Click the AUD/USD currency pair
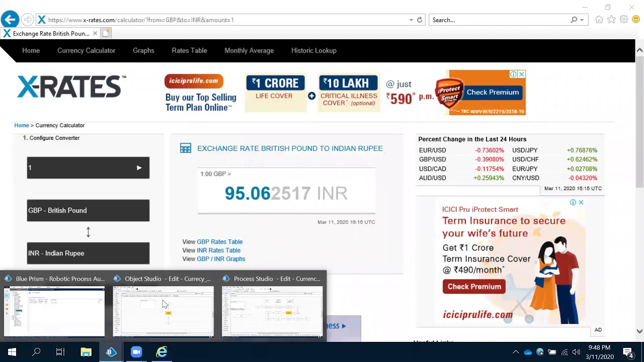644x362 pixels. [432, 178]
